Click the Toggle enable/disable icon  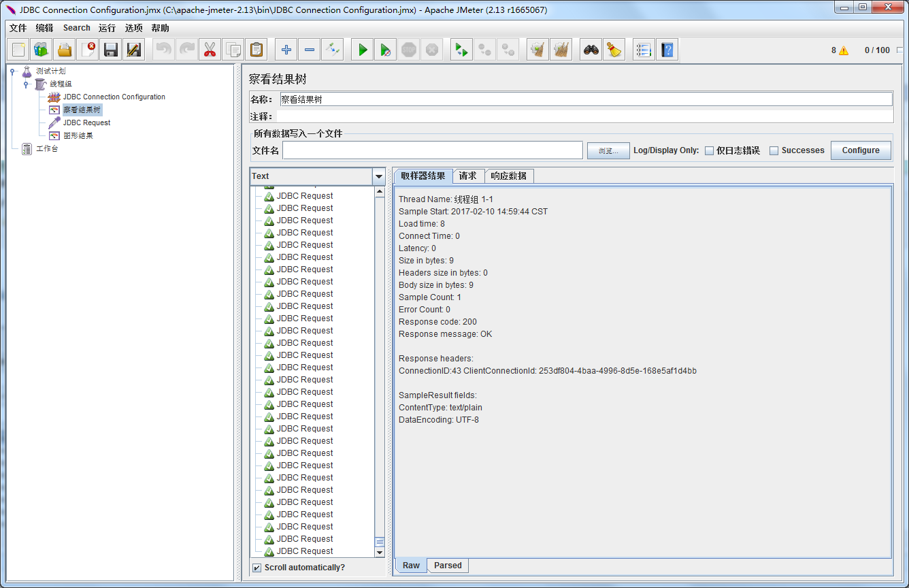point(333,50)
